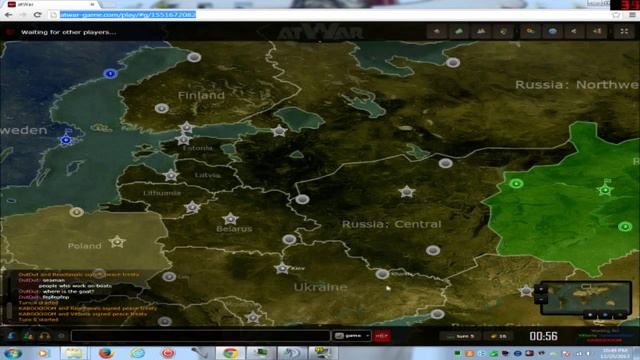Select the blue city marker in northern Sweden
Viewport: 640px width, 360px height.
[x=110, y=73]
